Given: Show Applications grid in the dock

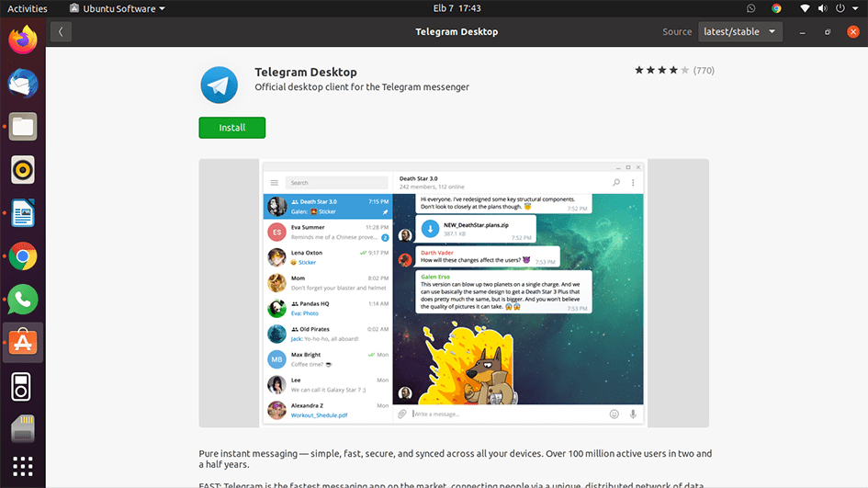Looking at the screenshot, I should click(x=23, y=466).
